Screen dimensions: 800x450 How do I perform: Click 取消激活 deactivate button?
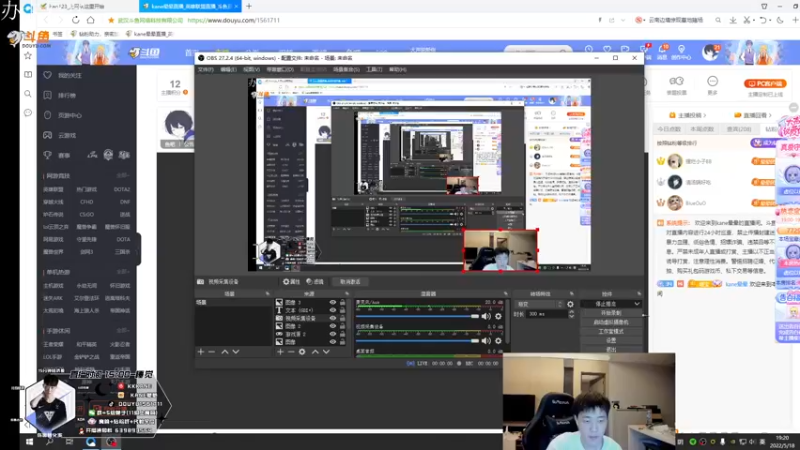(350, 282)
